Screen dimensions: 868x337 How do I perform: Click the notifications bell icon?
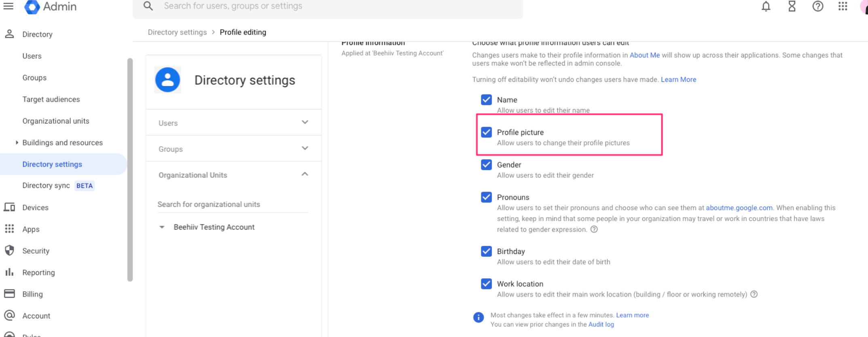pyautogui.click(x=766, y=6)
